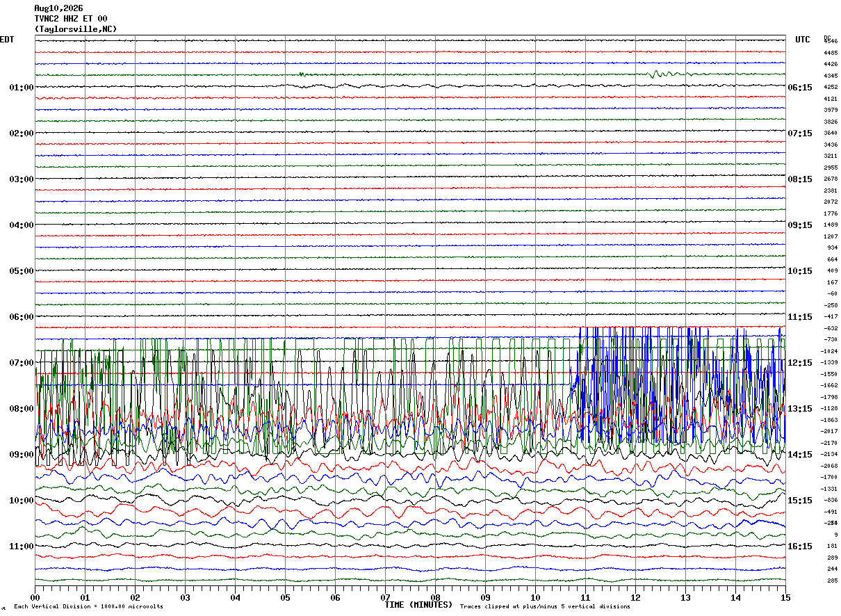The width and height of the screenshot is (841, 616).
Task: Click the 15 minute tick on time axis
Action: click(x=785, y=597)
